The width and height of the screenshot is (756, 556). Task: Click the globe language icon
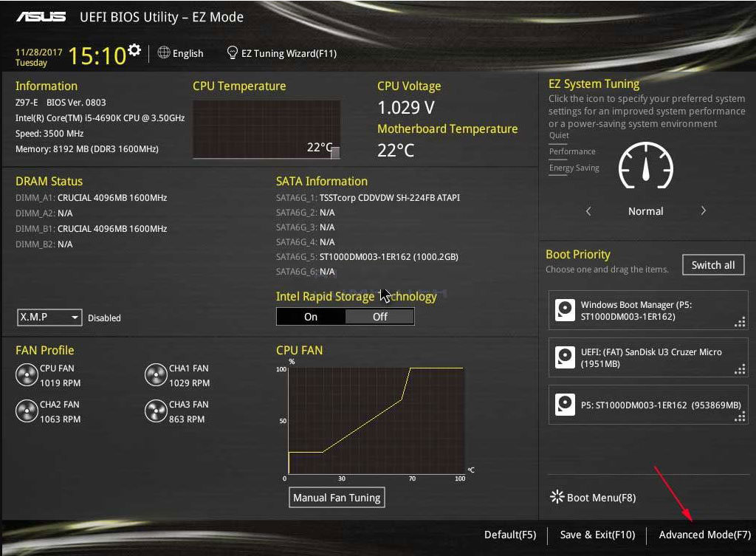tap(164, 52)
